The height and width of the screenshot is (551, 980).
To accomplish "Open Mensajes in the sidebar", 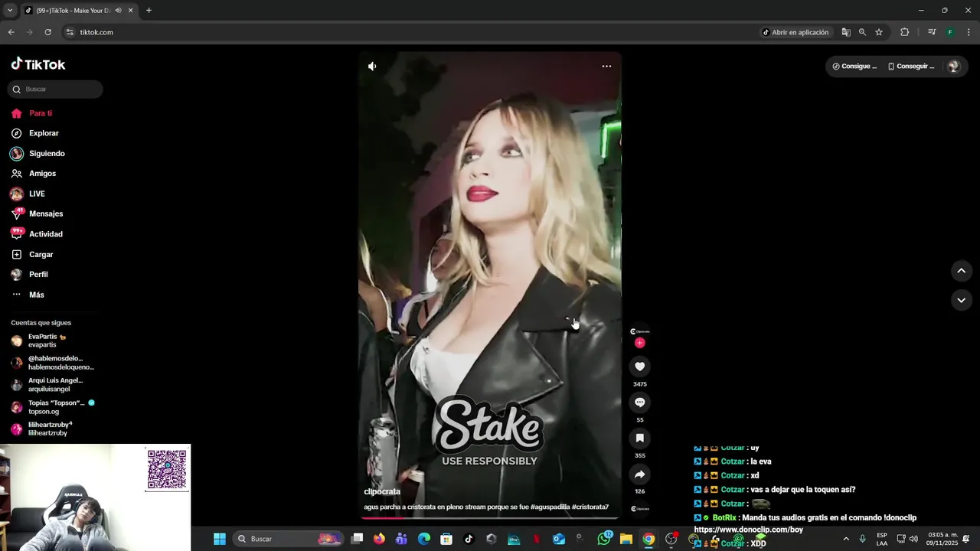I will (x=46, y=214).
